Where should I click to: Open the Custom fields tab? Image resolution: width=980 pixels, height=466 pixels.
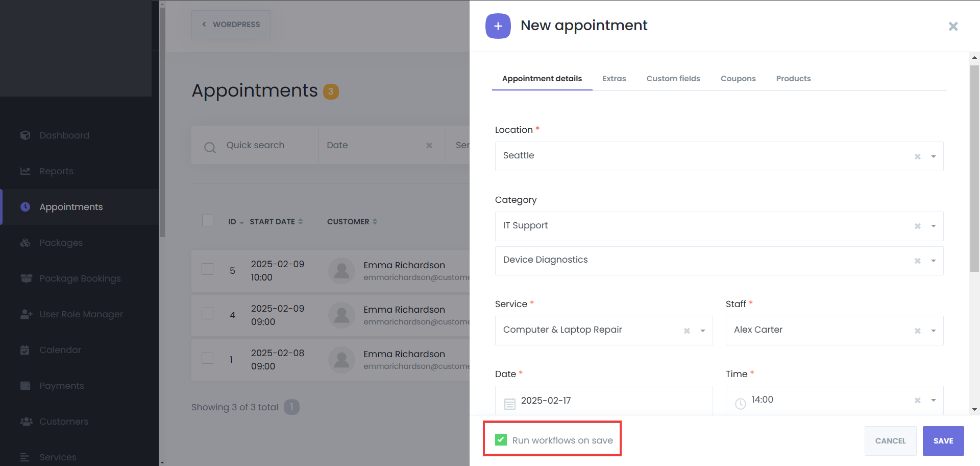click(673, 79)
